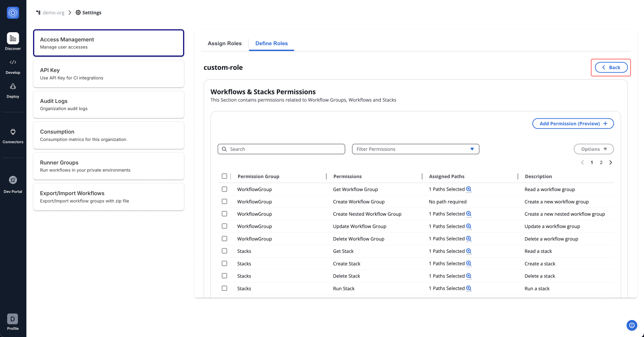Click the Back button

coord(611,68)
